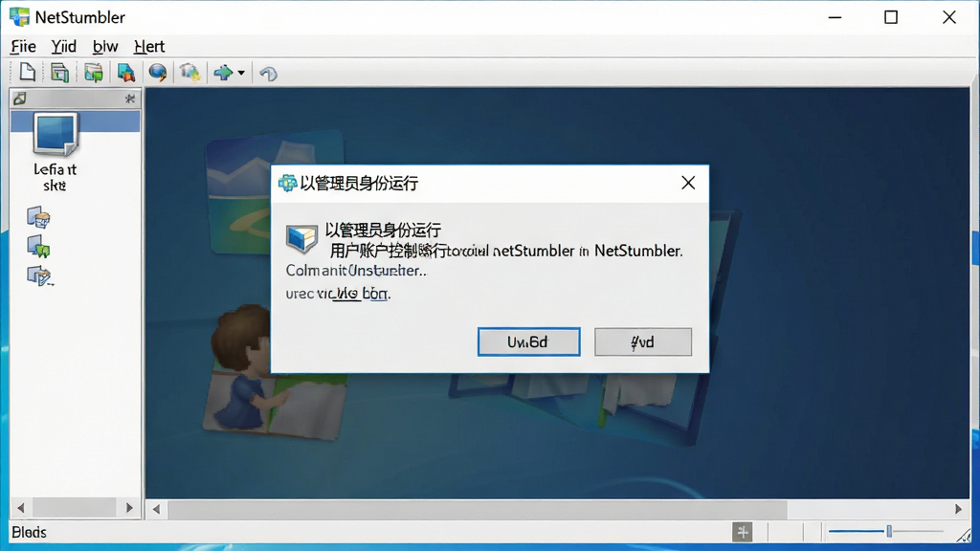The height and width of the screenshot is (551, 980).
Task: Maximize the NetStumbler window
Action: (x=891, y=17)
